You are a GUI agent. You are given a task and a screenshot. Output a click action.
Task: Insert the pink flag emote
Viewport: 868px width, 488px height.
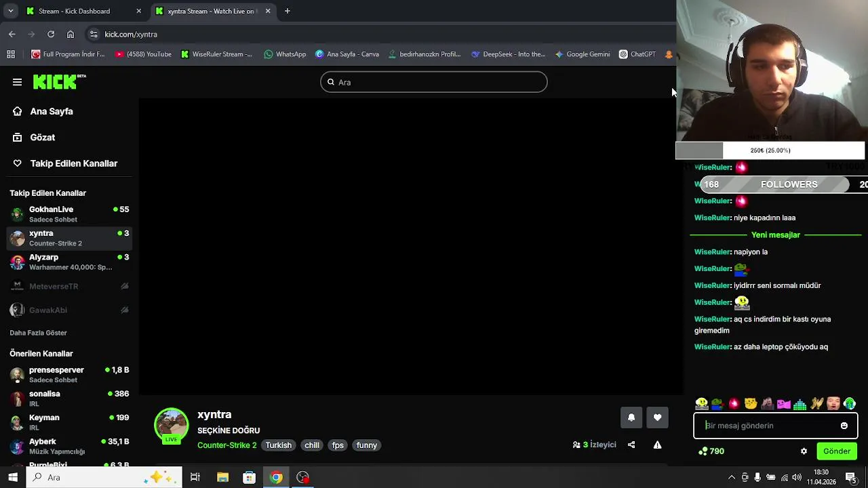tap(783, 404)
